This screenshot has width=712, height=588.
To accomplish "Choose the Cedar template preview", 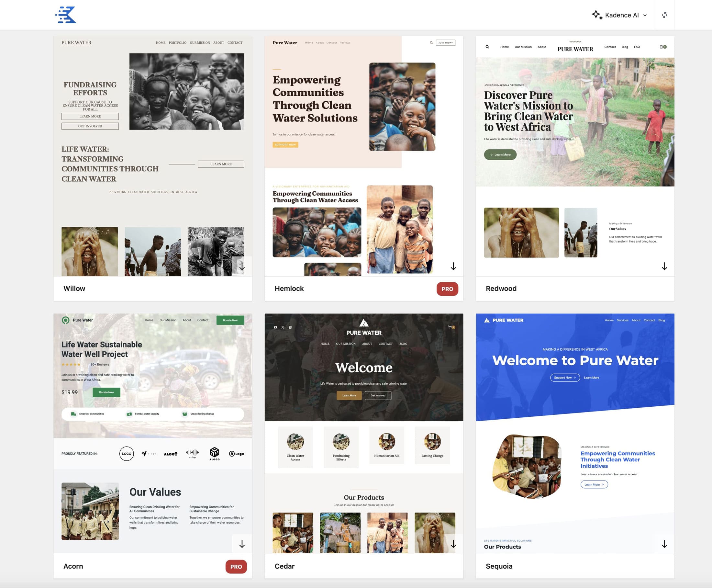I will (x=364, y=434).
